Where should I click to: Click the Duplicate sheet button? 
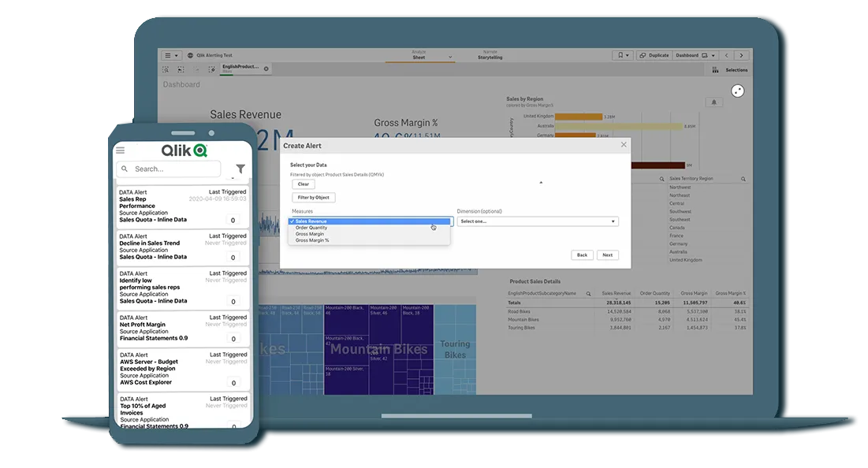654,55
